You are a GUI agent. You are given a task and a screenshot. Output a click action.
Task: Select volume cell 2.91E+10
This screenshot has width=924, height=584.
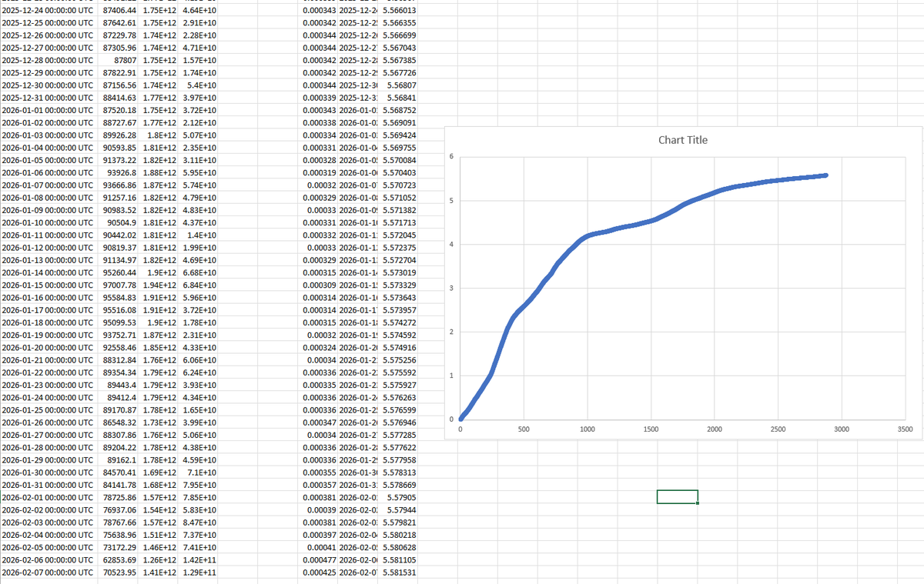click(x=199, y=24)
